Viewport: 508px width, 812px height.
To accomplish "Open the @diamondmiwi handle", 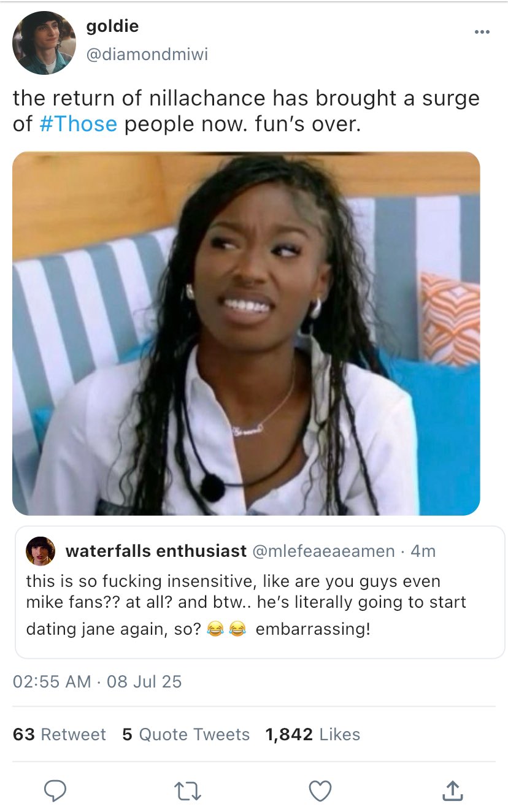I will pos(147,55).
